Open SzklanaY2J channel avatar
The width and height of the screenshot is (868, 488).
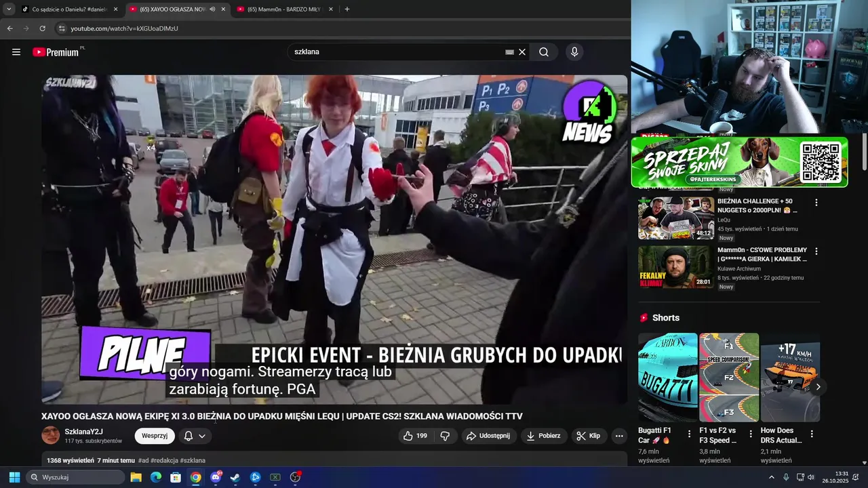(x=51, y=436)
